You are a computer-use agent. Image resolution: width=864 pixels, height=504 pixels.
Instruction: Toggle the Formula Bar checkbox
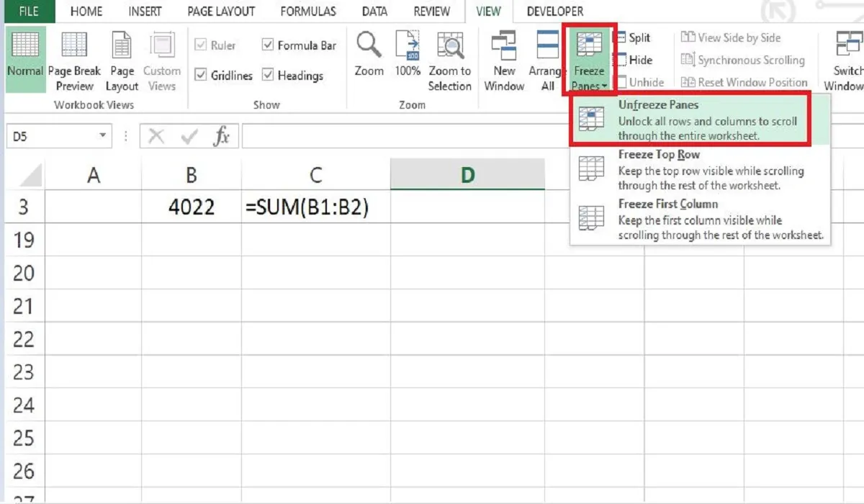click(268, 45)
